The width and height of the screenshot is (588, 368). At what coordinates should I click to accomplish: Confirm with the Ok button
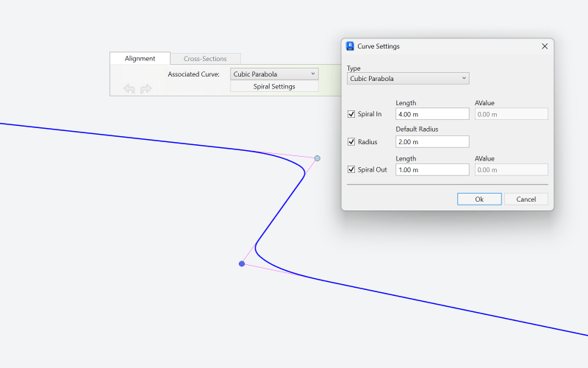479,199
